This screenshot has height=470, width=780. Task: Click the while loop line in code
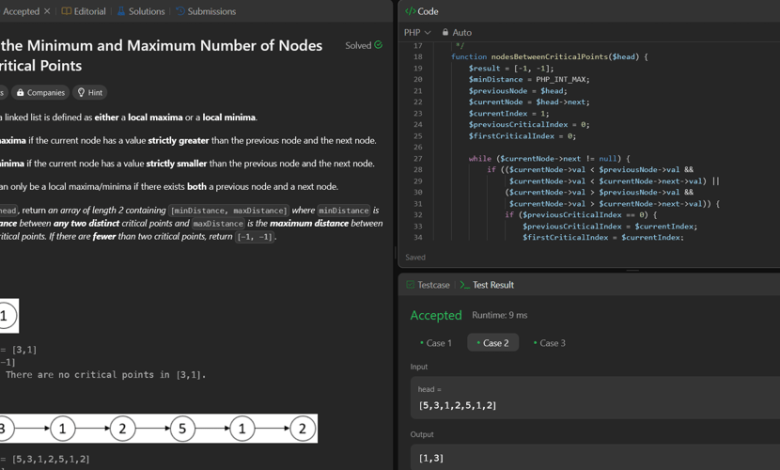click(x=549, y=159)
